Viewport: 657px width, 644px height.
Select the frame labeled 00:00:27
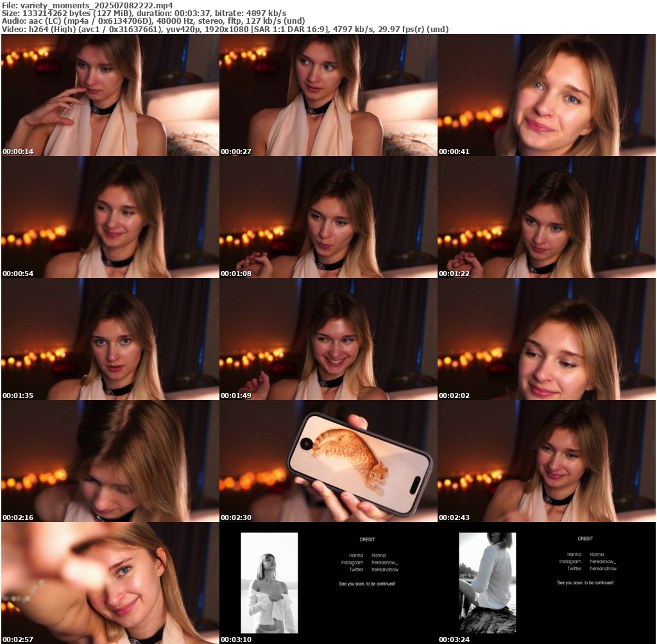(x=328, y=95)
